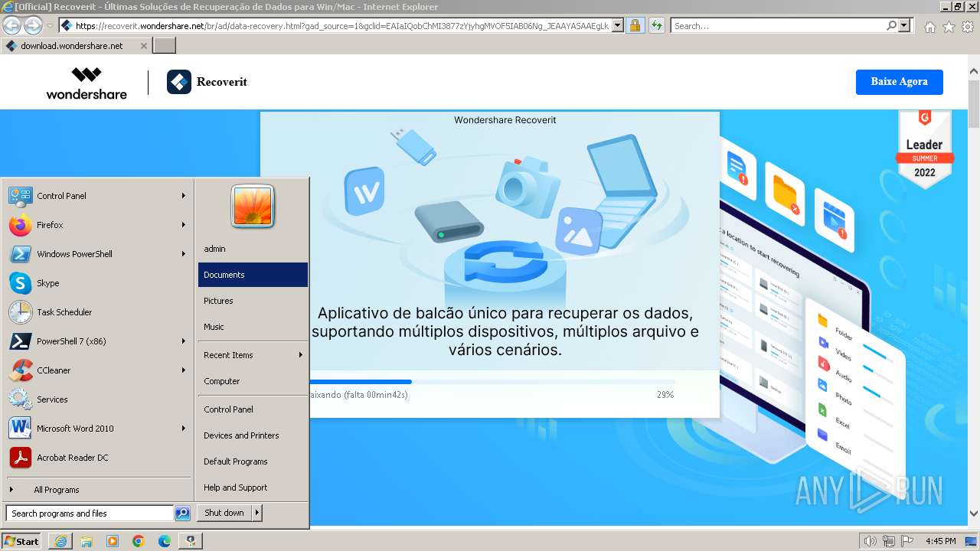Click the Start menu search button icon
The width and height of the screenshot is (980, 551).
182,514
